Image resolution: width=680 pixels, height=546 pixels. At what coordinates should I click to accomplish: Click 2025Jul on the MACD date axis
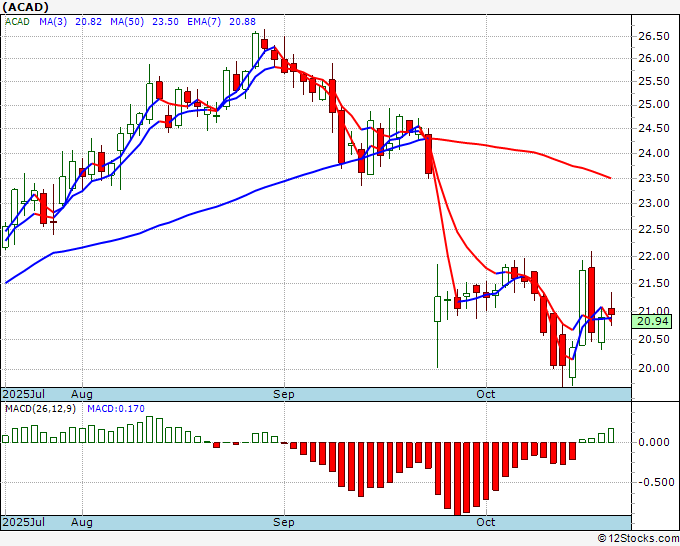coord(24,522)
